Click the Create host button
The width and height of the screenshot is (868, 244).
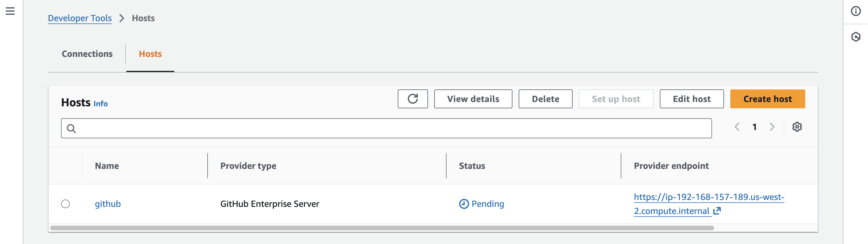coord(768,99)
